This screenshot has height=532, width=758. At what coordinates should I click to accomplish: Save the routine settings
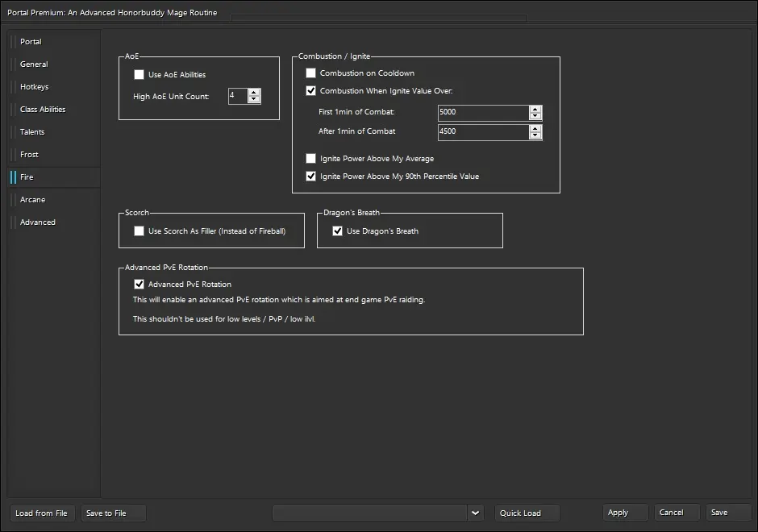pyautogui.click(x=728, y=512)
